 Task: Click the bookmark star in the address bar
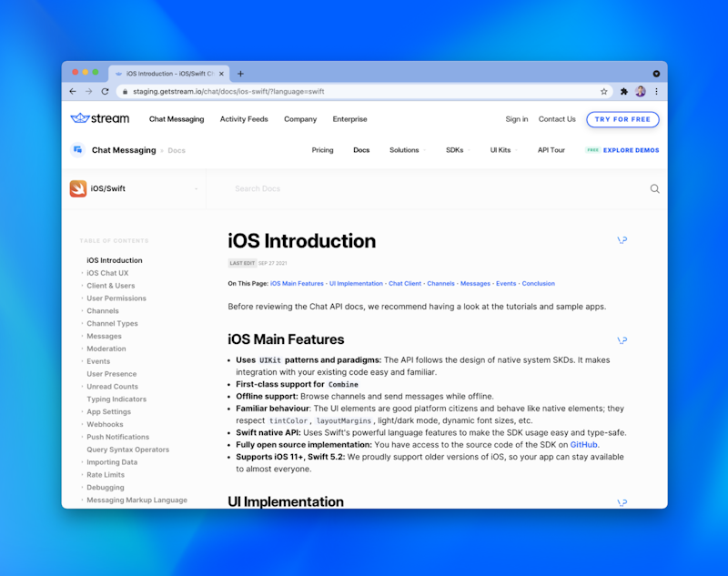click(603, 91)
